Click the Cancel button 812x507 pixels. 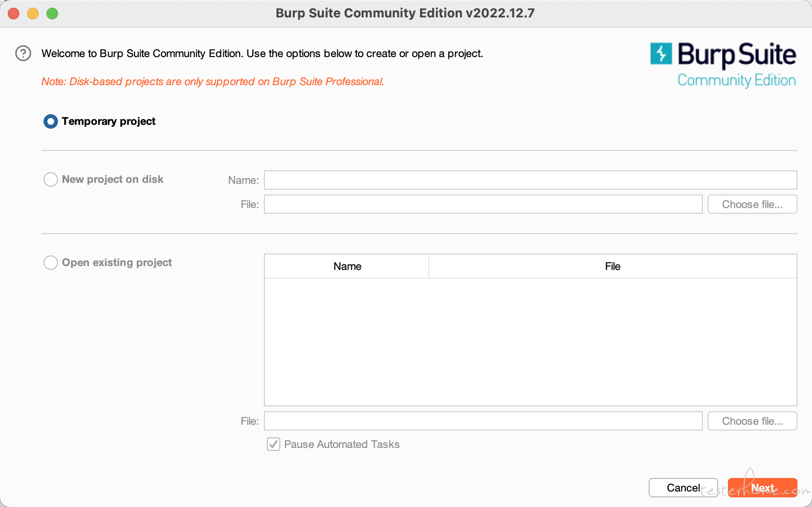[683, 488]
